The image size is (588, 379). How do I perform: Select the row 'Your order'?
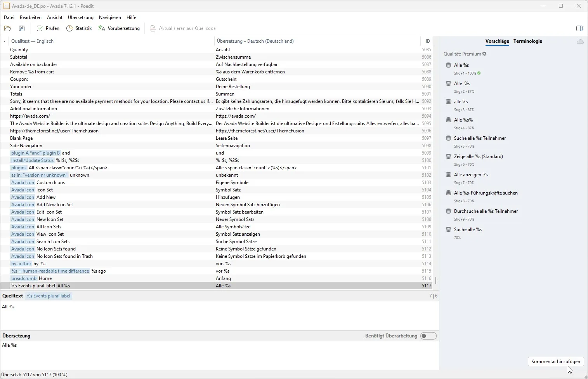pyautogui.click(x=217, y=87)
